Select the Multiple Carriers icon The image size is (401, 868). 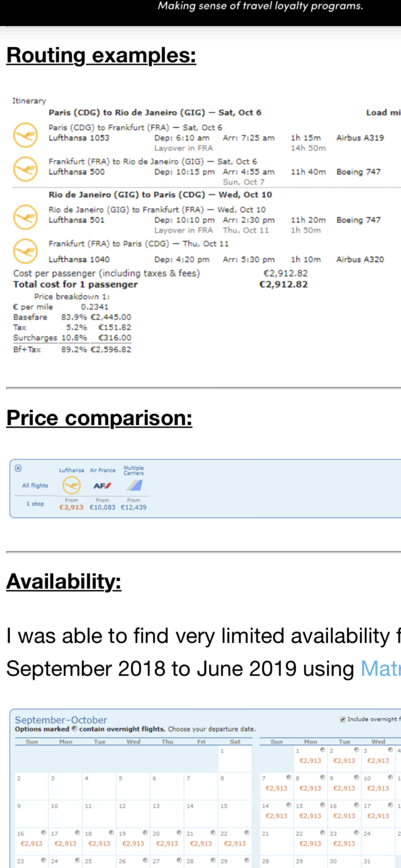coord(134,485)
